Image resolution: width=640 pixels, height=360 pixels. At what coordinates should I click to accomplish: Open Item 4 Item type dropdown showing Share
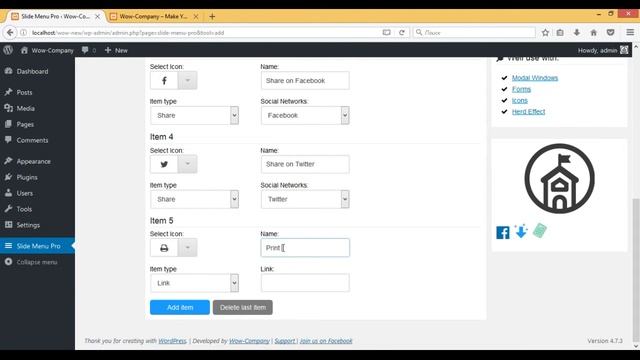pos(194,199)
